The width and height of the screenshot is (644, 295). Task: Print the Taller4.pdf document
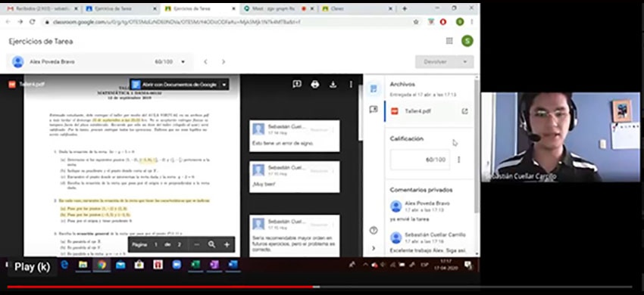coord(315,84)
